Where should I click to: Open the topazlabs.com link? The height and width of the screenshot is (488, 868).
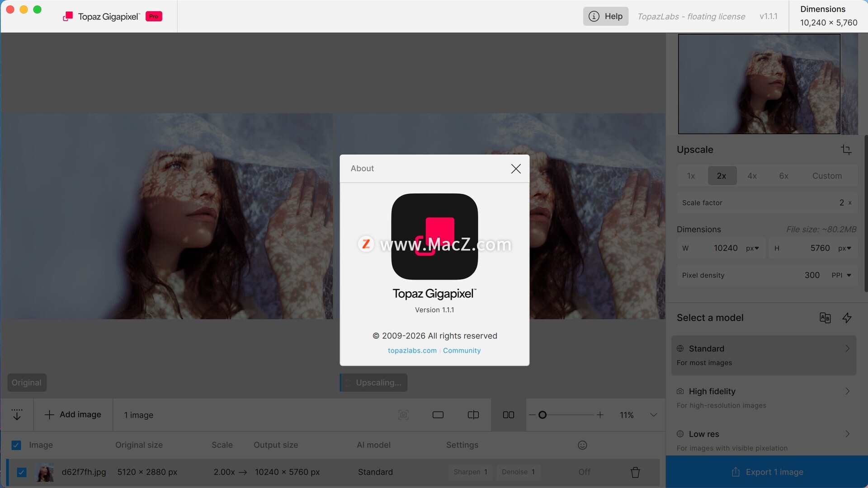point(412,351)
